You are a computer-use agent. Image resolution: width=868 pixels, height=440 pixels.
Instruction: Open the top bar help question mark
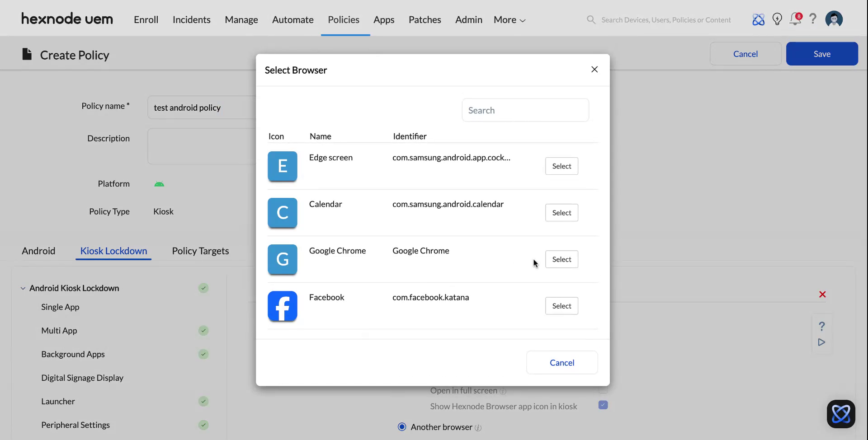pos(813,19)
